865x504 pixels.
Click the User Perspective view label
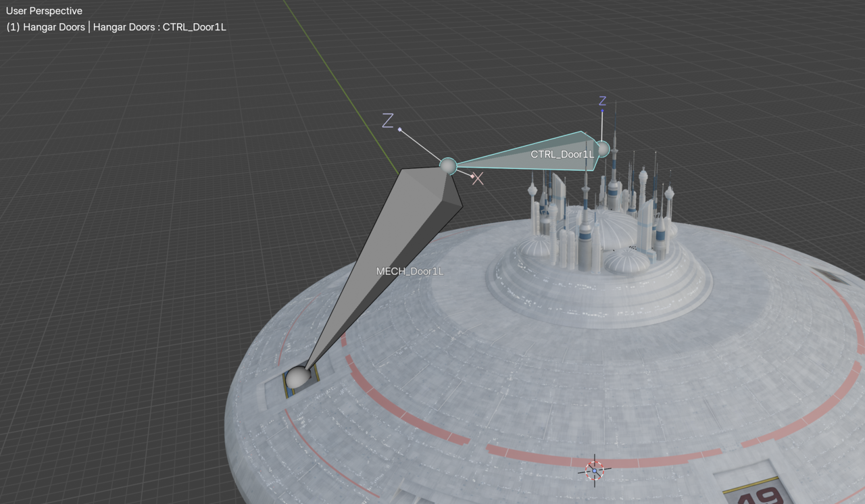[45, 11]
